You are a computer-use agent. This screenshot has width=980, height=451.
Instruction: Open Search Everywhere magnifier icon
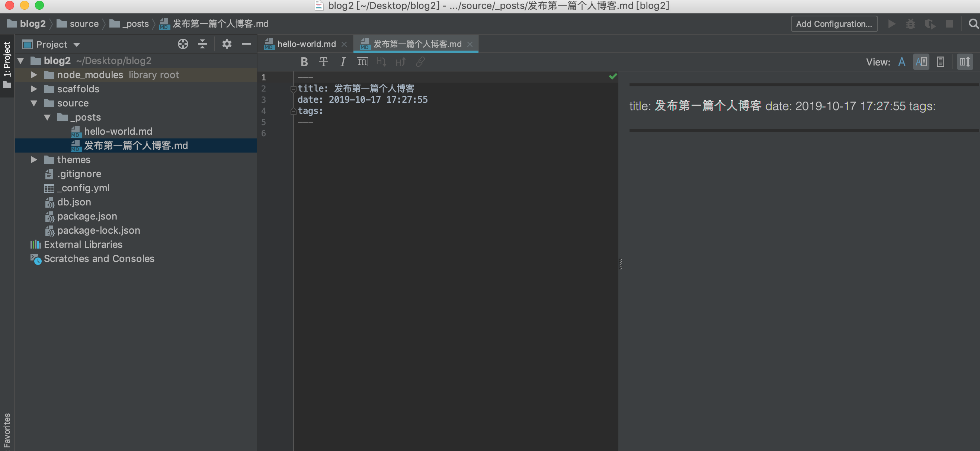point(974,24)
